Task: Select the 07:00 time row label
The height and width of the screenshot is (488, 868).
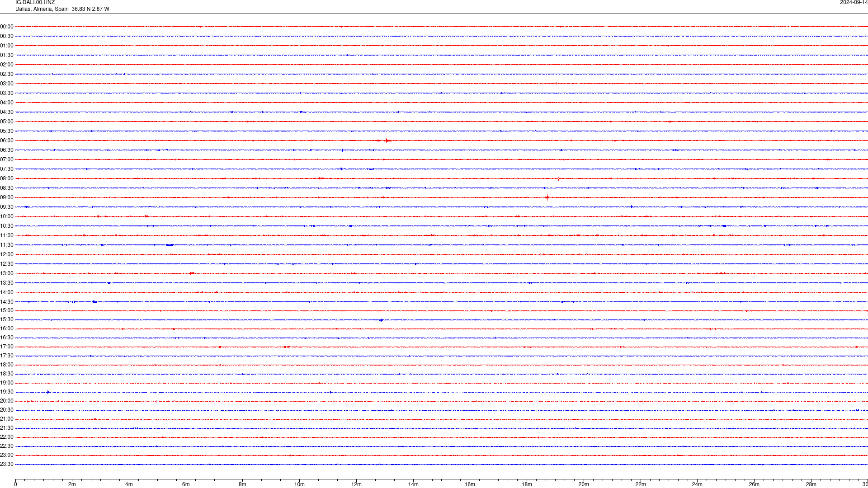Action: [x=7, y=160]
